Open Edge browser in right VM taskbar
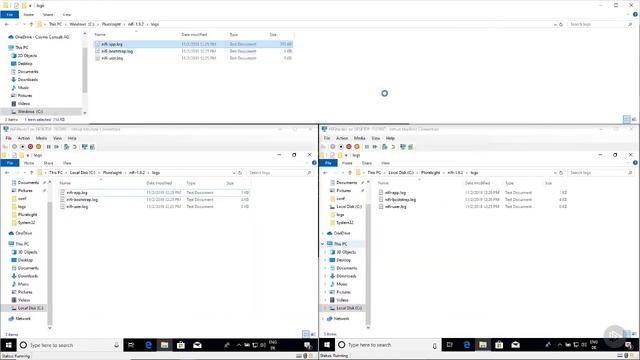 tap(467, 345)
